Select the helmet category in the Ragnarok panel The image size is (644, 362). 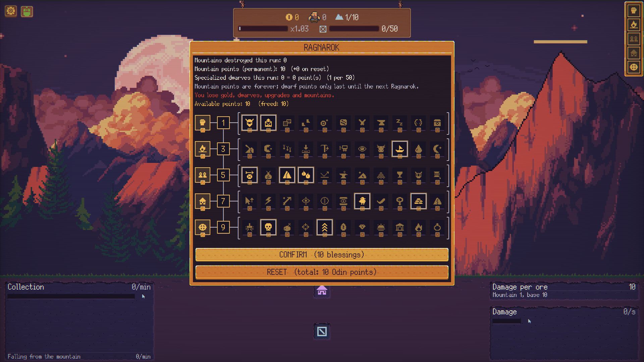pos(203,123)
